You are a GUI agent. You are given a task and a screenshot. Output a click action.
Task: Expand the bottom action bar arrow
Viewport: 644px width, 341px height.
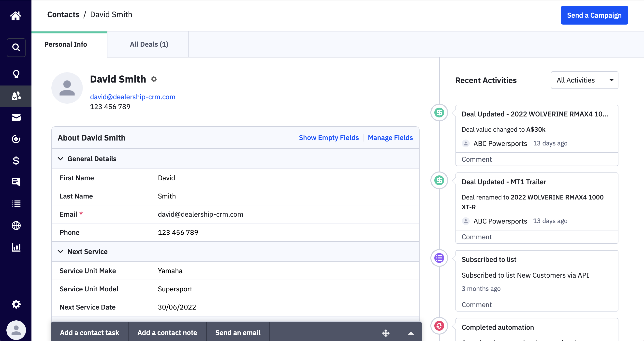pyautogui.click(x=411, y=333)
